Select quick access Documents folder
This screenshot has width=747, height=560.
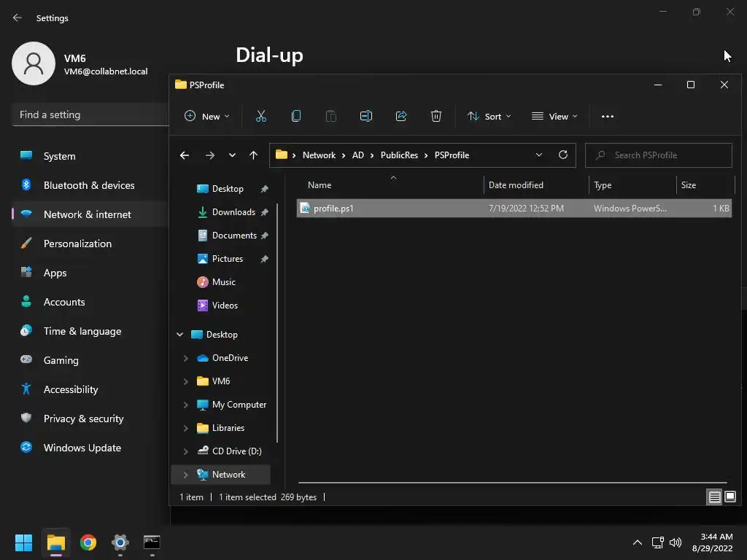(x=233, y=236)
